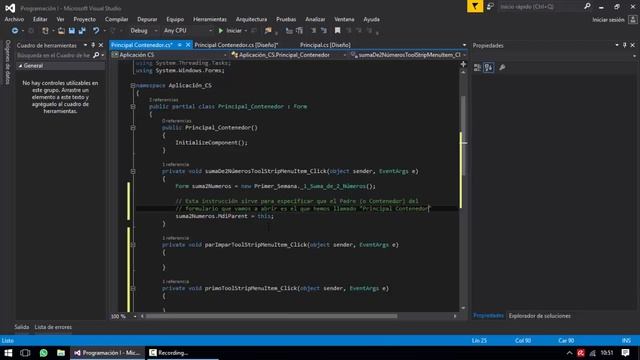Show Properties panel in alphabetical order
Image resolution: width=640 pixels, height=360 pixels.
pos(489,67)
